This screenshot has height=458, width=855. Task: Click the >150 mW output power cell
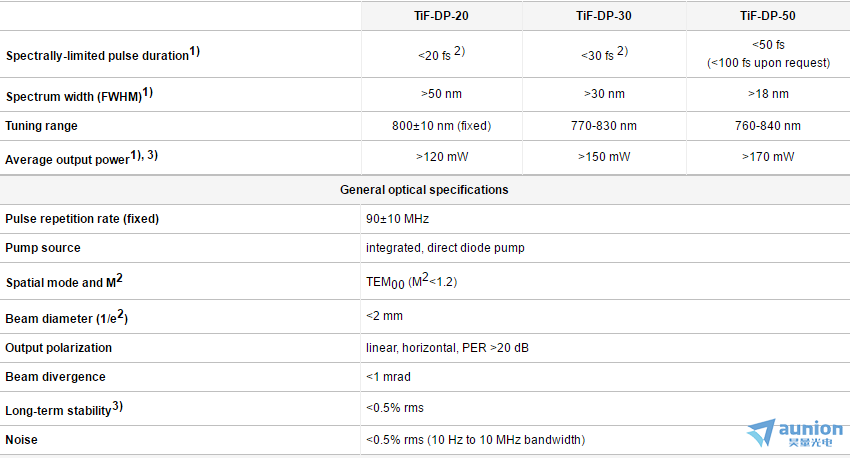pos(604,157)
